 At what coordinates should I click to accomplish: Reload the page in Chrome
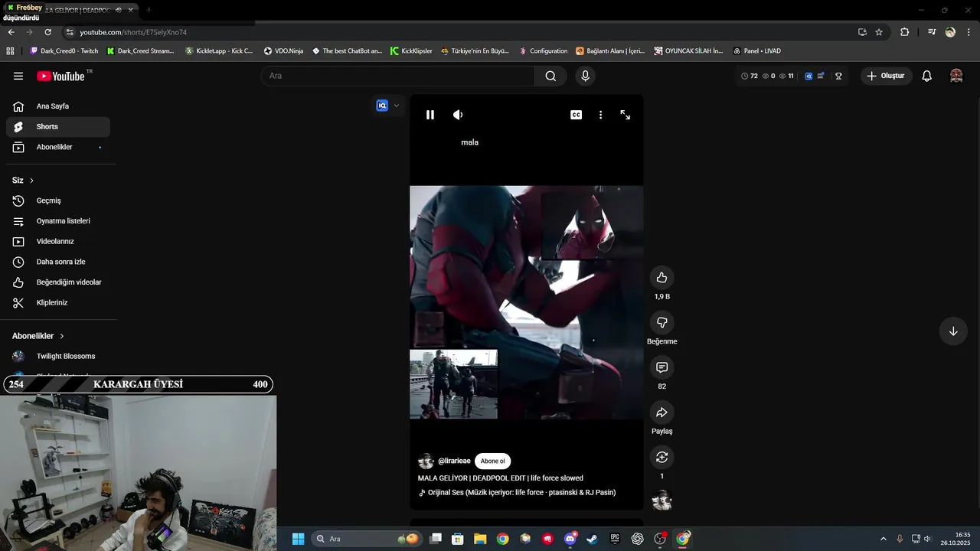tap(47, 32)
